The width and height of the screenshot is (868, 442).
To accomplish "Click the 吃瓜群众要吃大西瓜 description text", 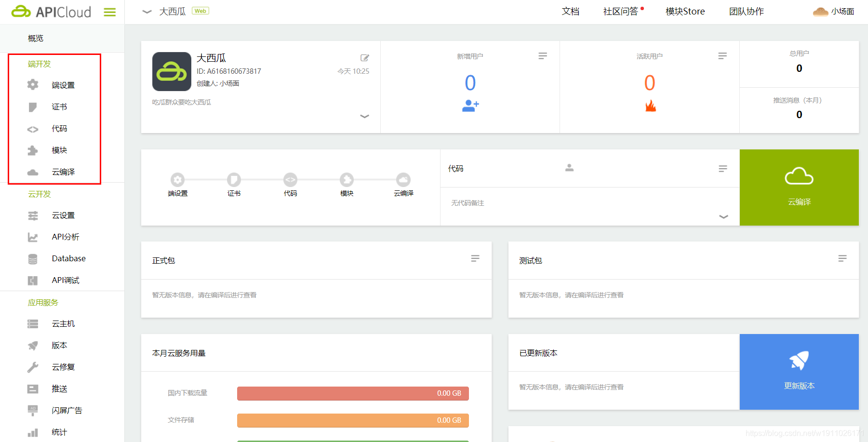I will click(182, 102).
